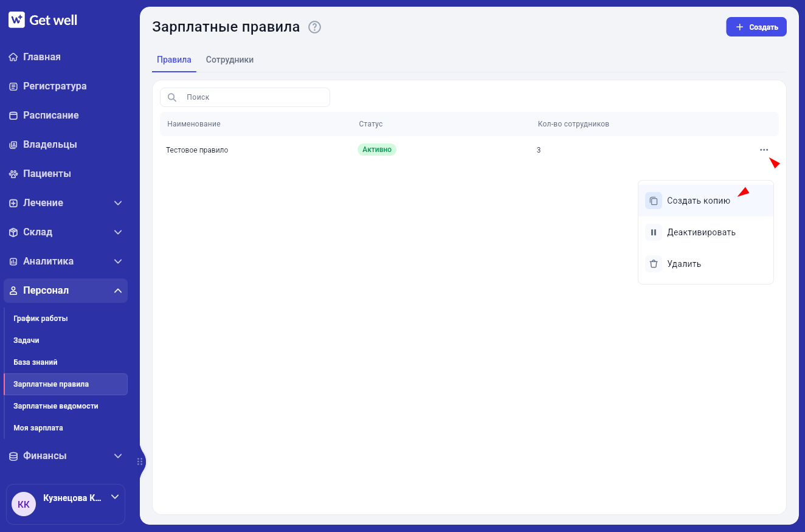Open help question mark next to title

click(x=314, y=27)
